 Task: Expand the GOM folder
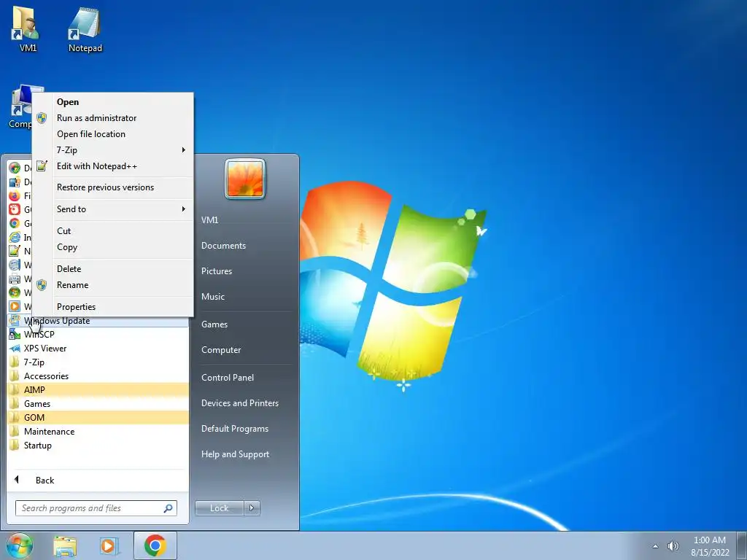pos(98,417)
